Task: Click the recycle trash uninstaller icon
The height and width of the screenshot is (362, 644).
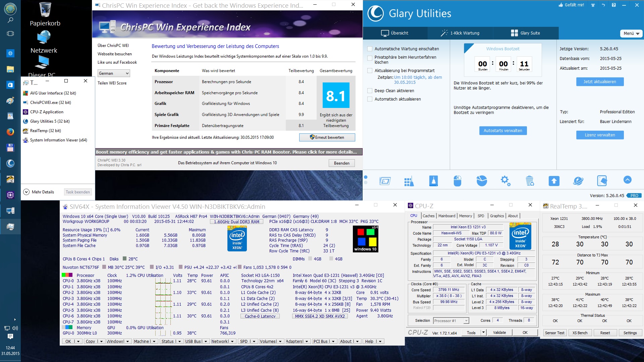Action: point(530,181)
